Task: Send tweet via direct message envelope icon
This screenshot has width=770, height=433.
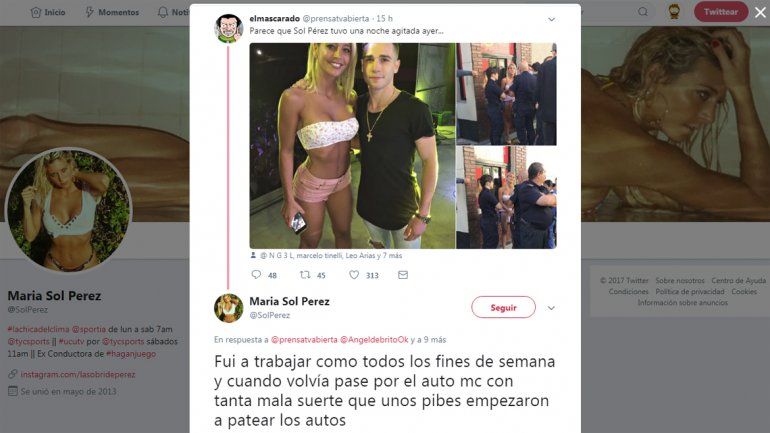Action: point(403,275)
